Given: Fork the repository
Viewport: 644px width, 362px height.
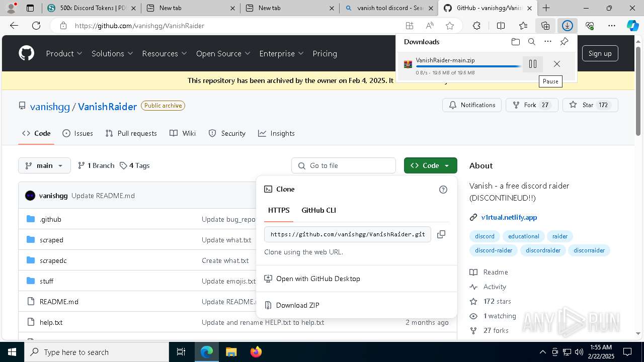Looking at the screenshot, I should tap(531, 105).
